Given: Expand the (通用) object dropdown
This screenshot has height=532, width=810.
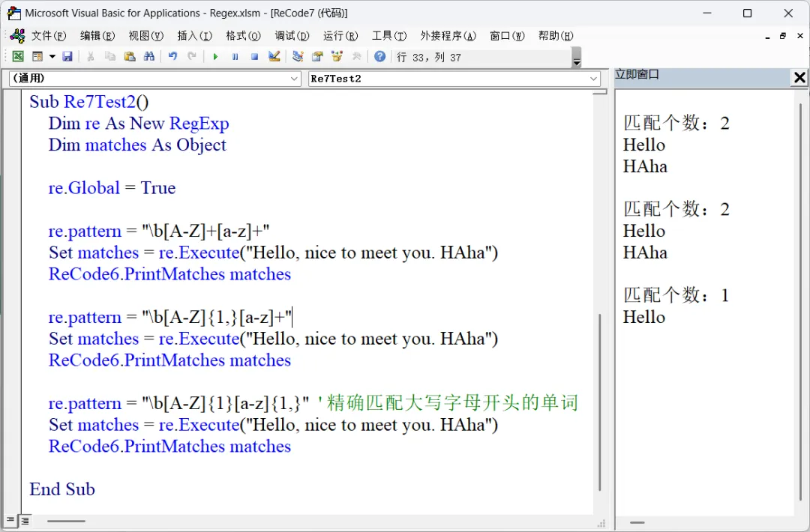Looking at the screenshot, I should [294, 79].
